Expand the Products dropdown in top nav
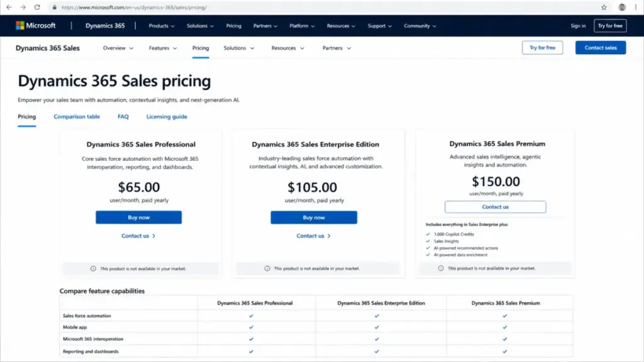The height and width of the screenshot is (362, 644). click(x=162, y=26)
